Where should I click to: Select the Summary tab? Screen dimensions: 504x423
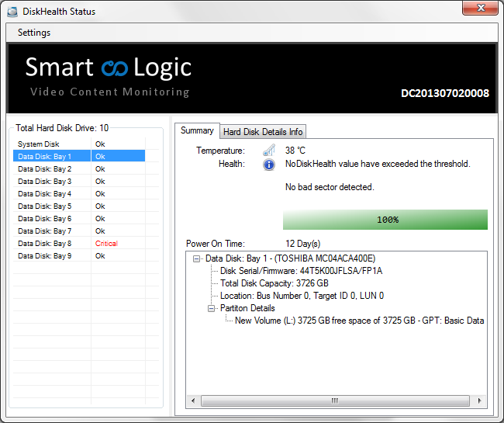point(197,130)
